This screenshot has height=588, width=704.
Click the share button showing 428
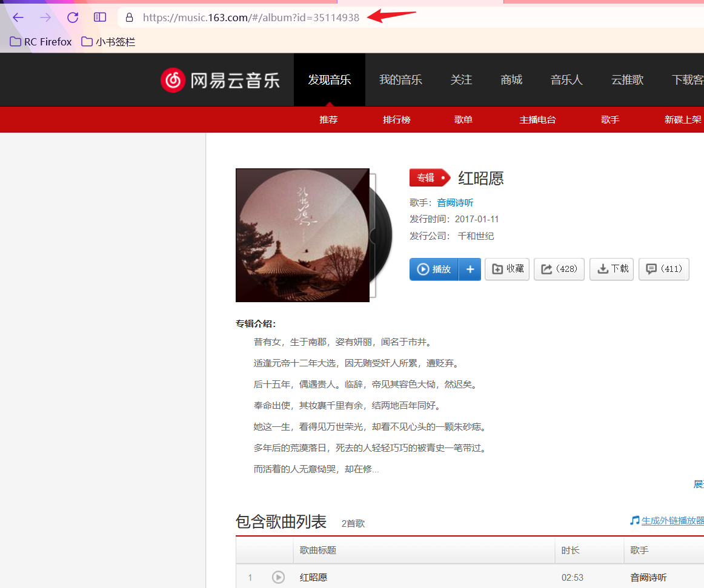pyautogui.click(x=559, y=269)
